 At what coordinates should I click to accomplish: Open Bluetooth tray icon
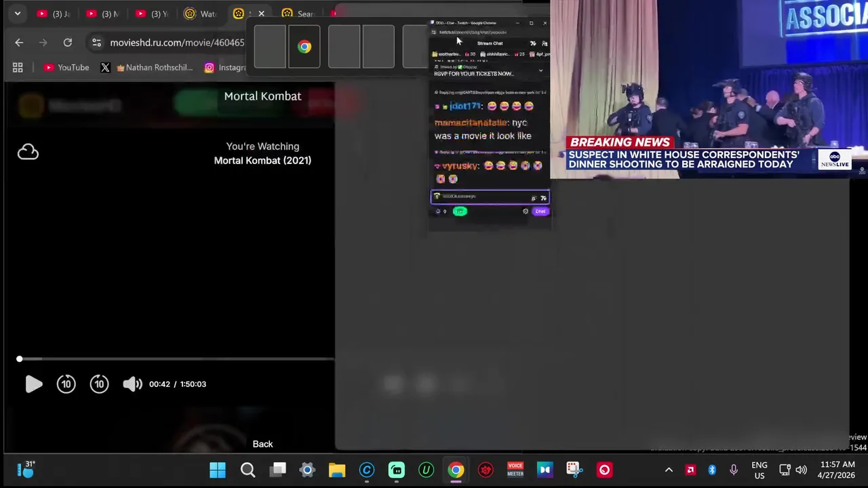coord(712,470)
